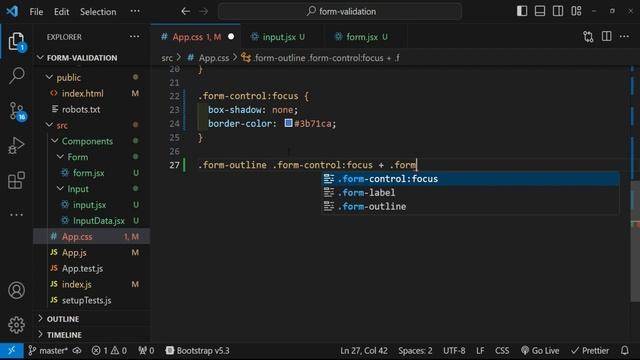The height and width of the screenshot is (360, 640).
Task: Open the Extensions view
Action: tap(16, 180)
